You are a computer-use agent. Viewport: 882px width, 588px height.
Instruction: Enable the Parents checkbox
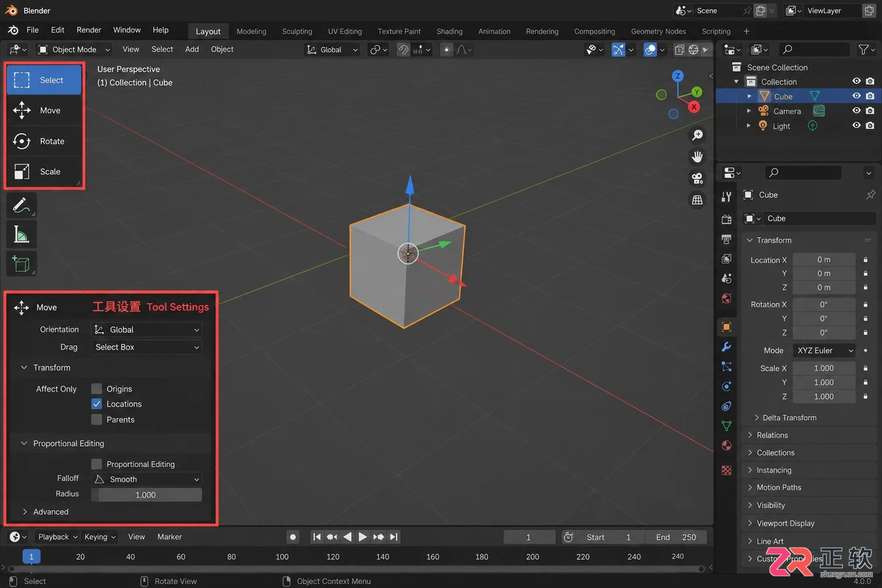(x=97, y=420)
